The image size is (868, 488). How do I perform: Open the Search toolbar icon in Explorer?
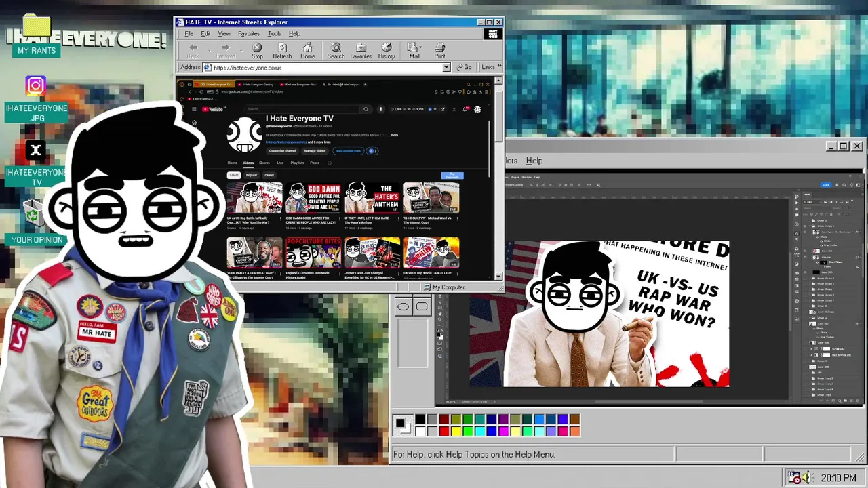(x=336, y=51)
